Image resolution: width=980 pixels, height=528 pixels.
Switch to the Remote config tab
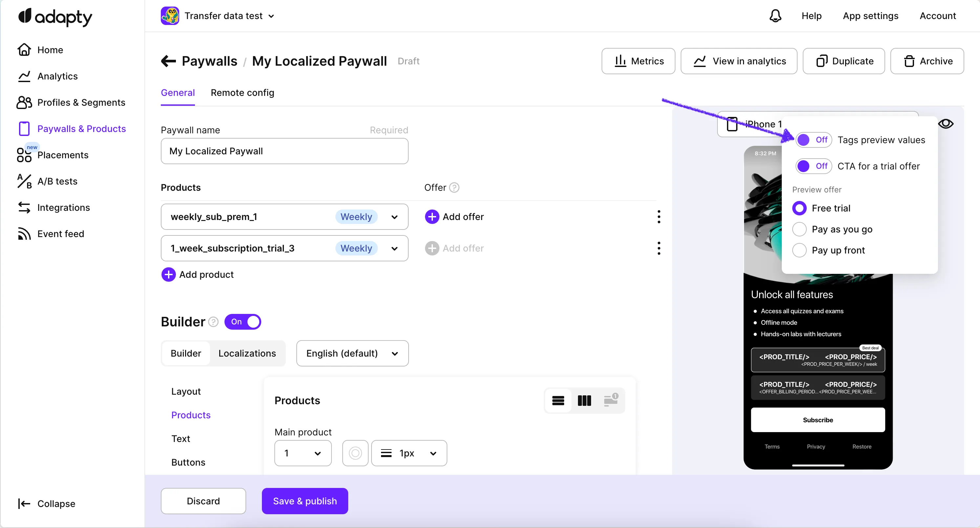click(x=242, y=93)
